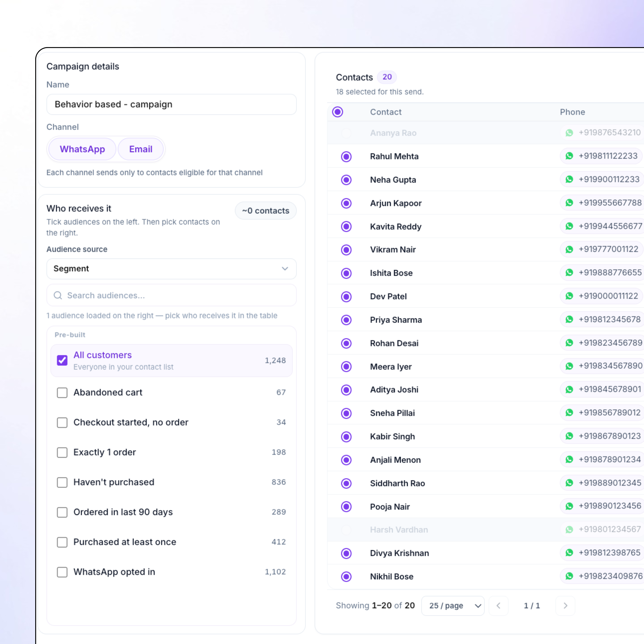
Task: Click the campaign Name input field
Action: tap(171, 104)
